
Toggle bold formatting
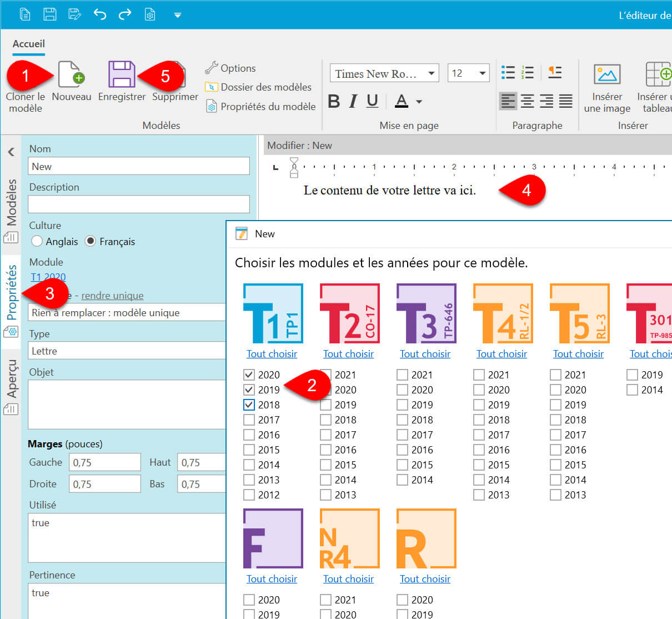tap(334, 101)
